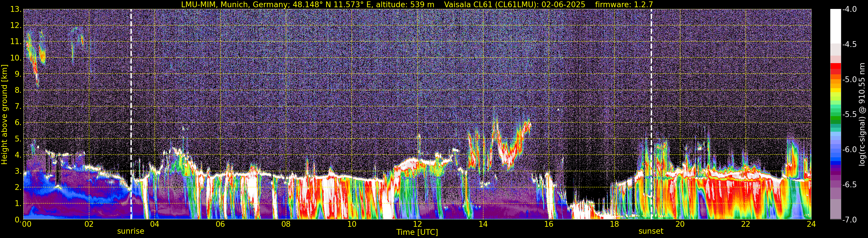Click the '-6.5' colorbar tick label
This screenshot has width=868, height=238.
point(850,185)
